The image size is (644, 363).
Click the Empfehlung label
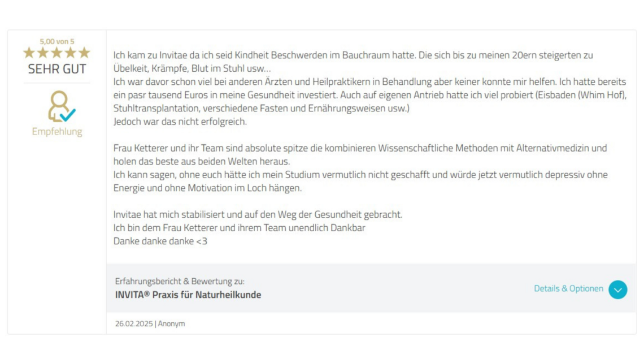pyautogui.click(x=57, y=132)
